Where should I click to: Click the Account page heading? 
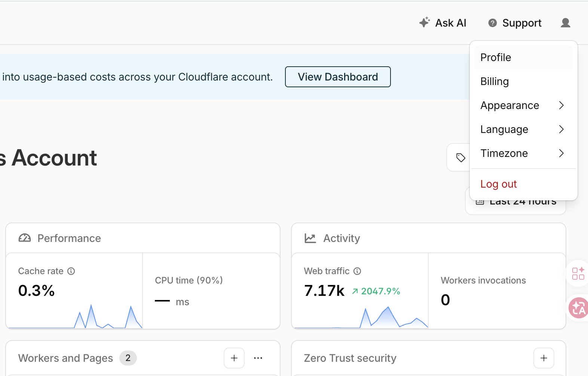click(x=49, y=158)
